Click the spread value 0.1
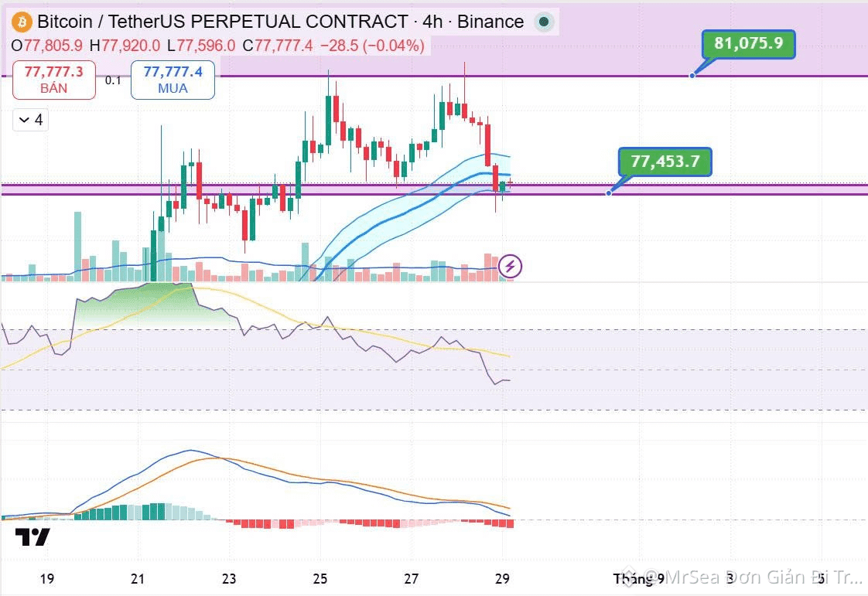 click(113, 80)
